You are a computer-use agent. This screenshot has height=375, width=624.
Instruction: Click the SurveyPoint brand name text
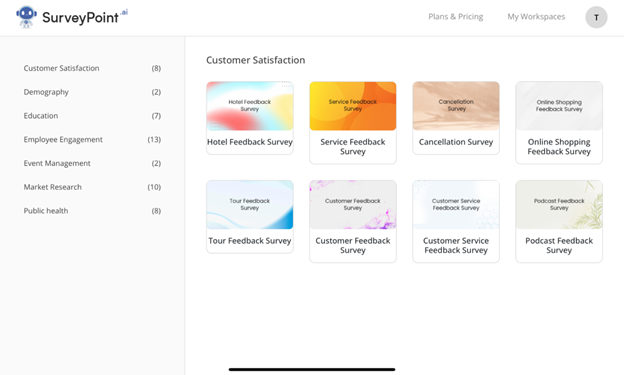click(80, 18)
